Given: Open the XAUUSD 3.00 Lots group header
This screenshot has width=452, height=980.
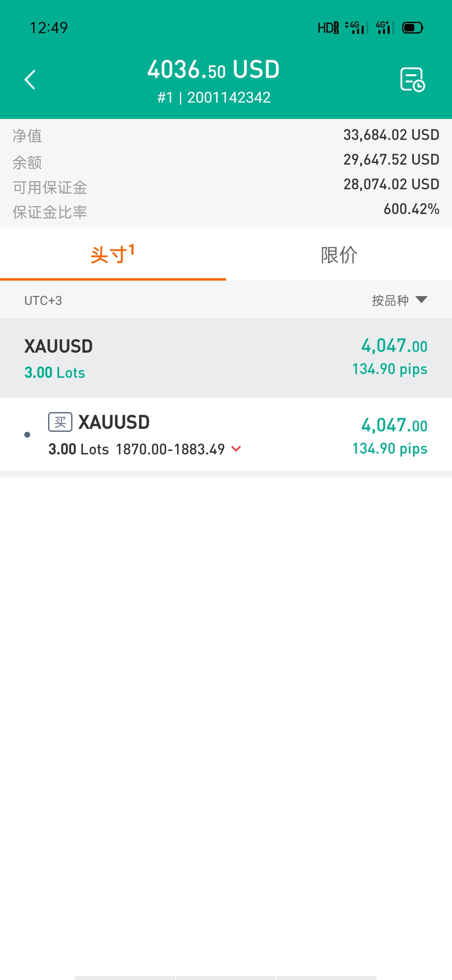Looking at the screenshot, I should click(226, 358).
